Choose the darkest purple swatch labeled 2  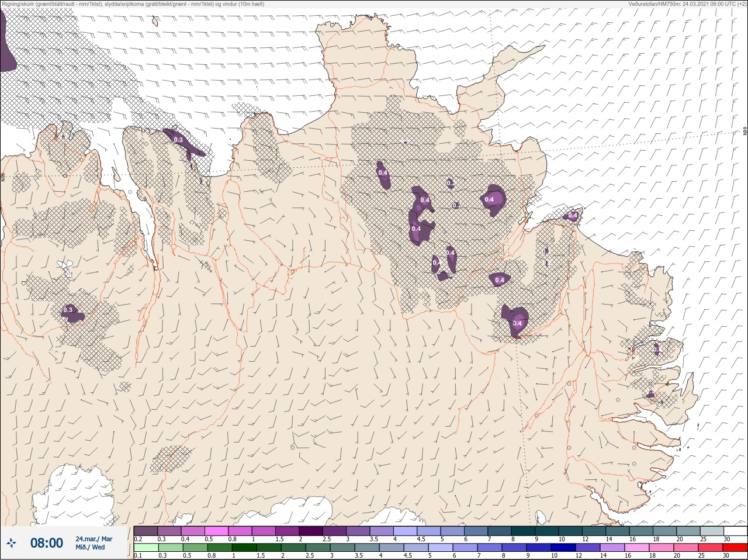click(311, 531)
